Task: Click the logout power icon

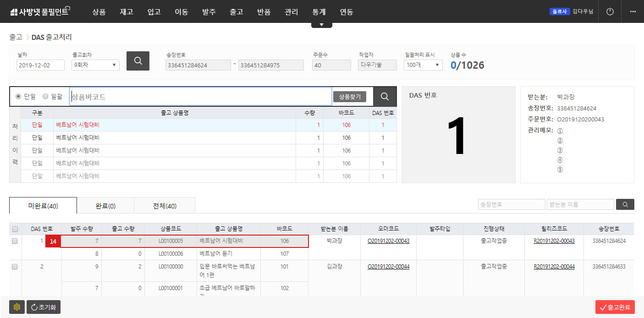Action: point(610,11)
